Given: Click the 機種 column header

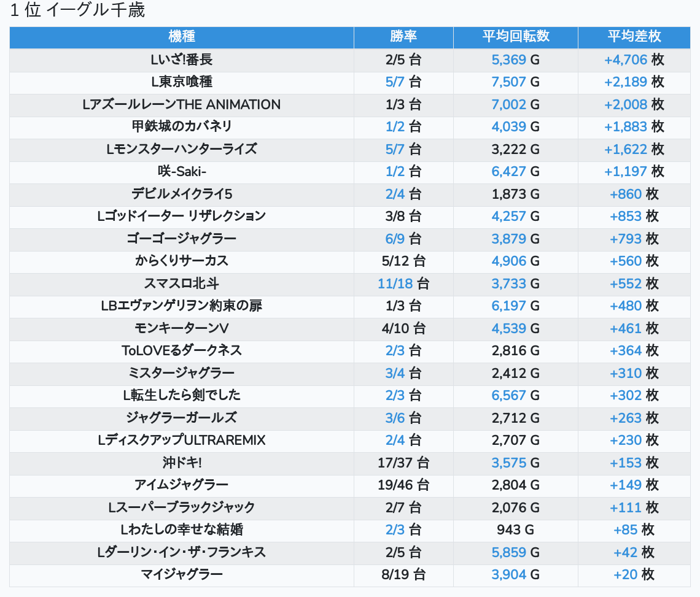Looking at the screenshot, I should [x=182, y=37].
